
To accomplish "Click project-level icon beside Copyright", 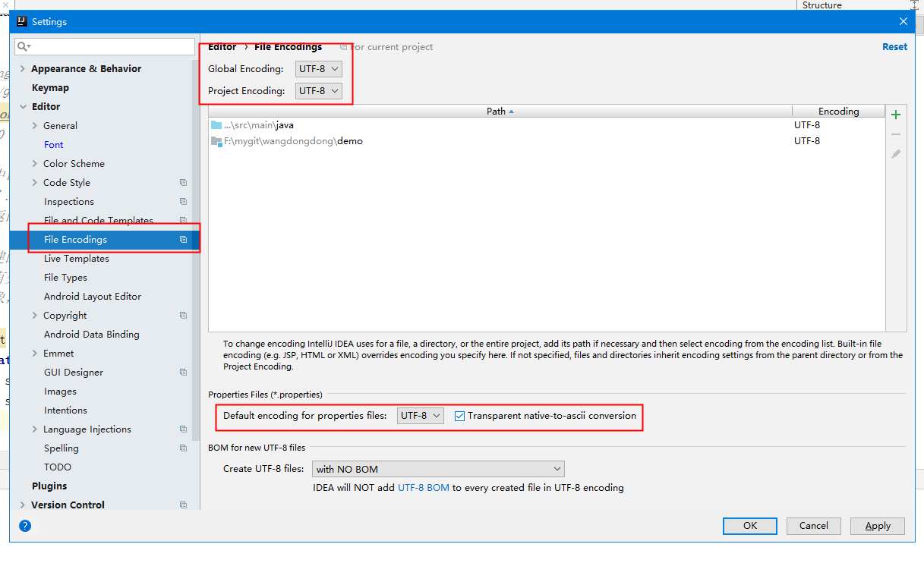I will click(x=183, y=316).
